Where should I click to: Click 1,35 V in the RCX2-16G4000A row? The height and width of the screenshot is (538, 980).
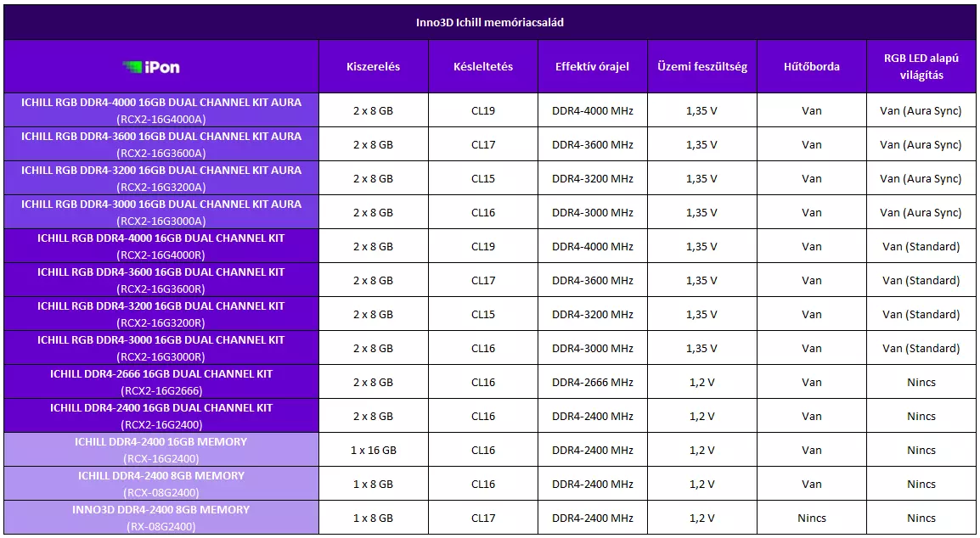(701, 110)
